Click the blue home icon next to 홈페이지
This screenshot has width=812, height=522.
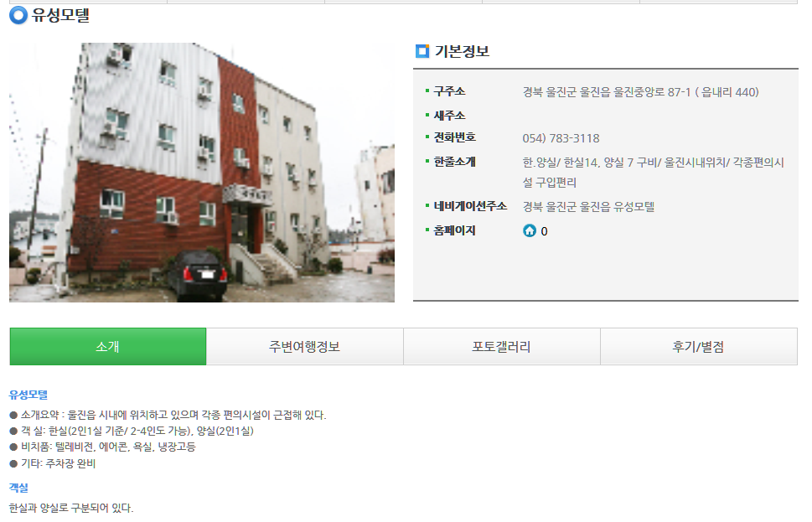[x=530, y=231]
